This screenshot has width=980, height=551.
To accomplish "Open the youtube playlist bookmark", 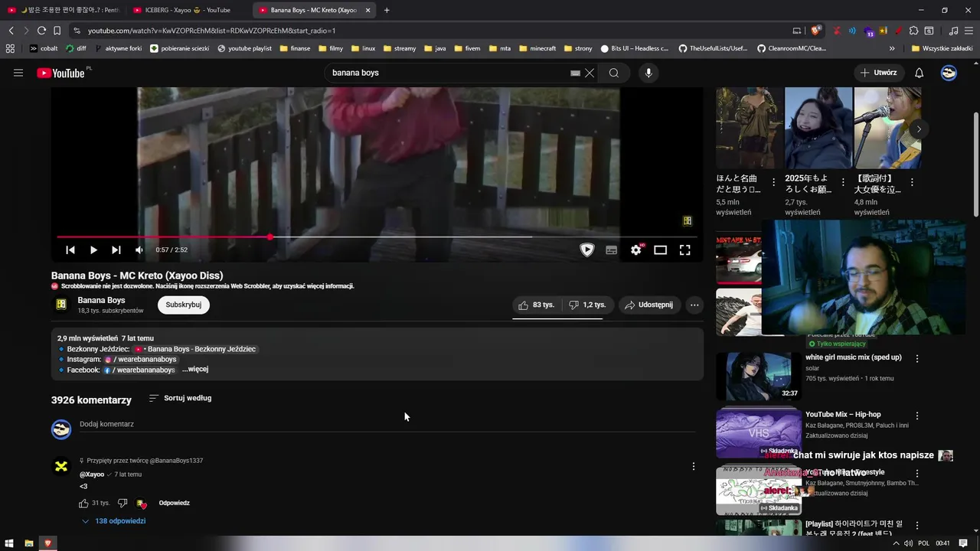I will point(245,48).
